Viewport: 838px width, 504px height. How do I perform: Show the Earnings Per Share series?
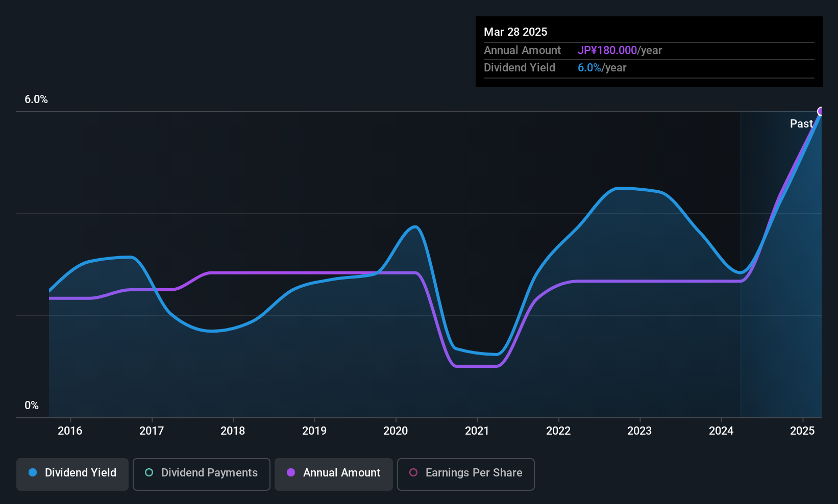465,473
